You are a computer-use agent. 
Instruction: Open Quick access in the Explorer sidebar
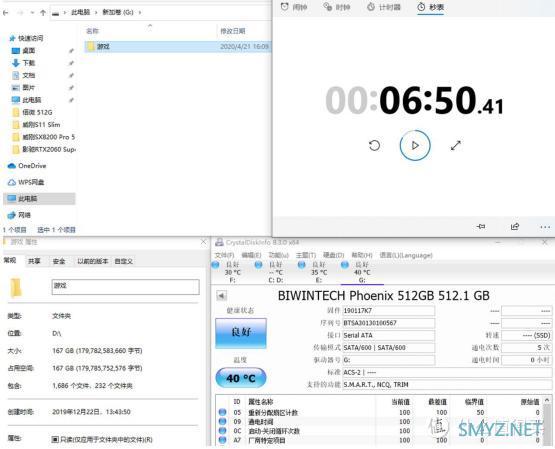tap(27, 38)
